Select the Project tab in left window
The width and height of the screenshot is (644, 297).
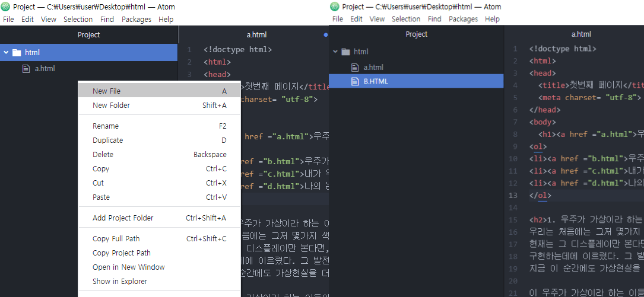click(88, 35)
